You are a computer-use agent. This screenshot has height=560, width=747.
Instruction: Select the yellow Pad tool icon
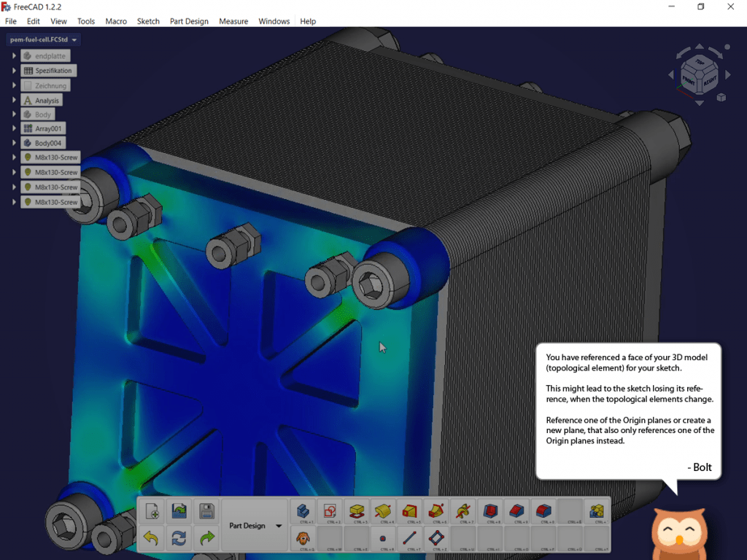(356, 511)
